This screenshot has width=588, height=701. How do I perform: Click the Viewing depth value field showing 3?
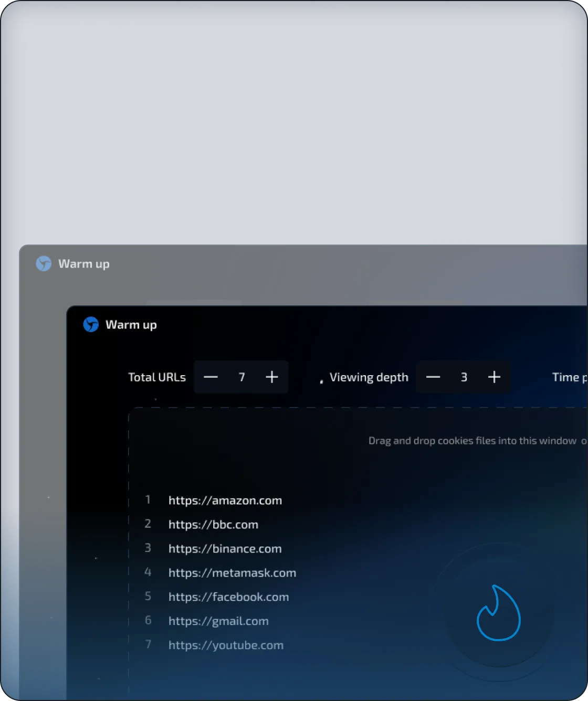[464, 377]
